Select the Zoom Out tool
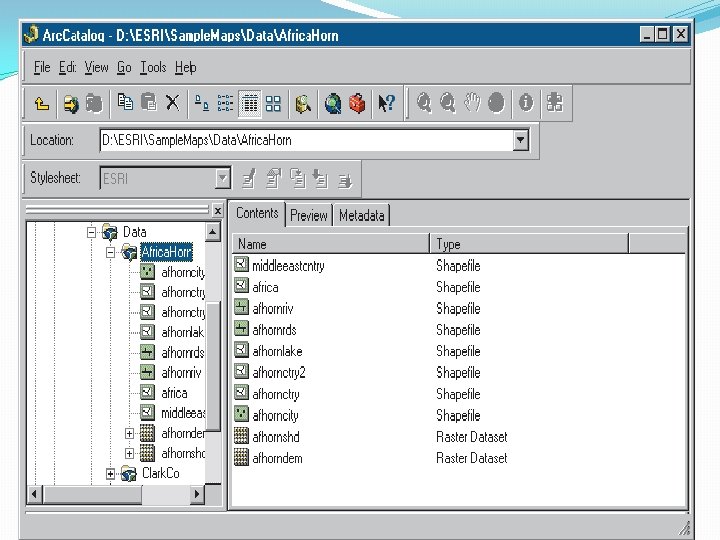The height and width of the screenshot is (540, 720). click(448, 103)
